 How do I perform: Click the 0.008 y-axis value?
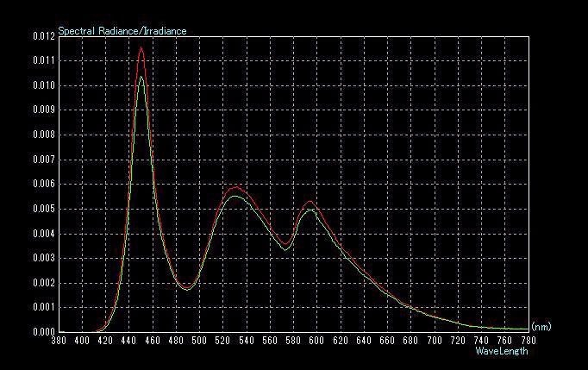(44, 135)
